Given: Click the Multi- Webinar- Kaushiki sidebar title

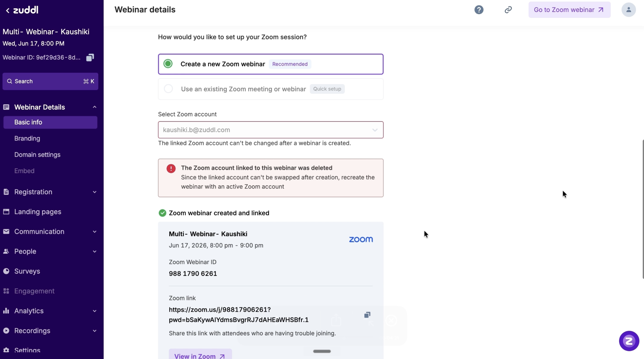Looking at the screenshot, I should 46,32.
